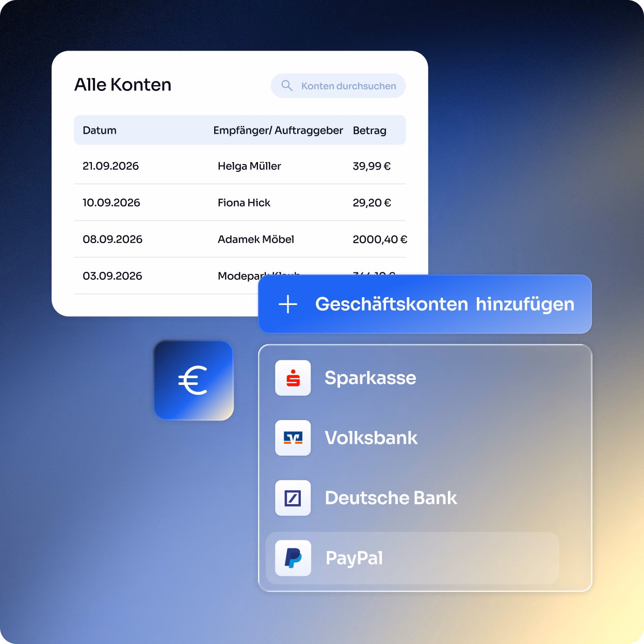Focus the Konten durchsuchen search field
The image size is (644, 644).
[x=338, y=86]
